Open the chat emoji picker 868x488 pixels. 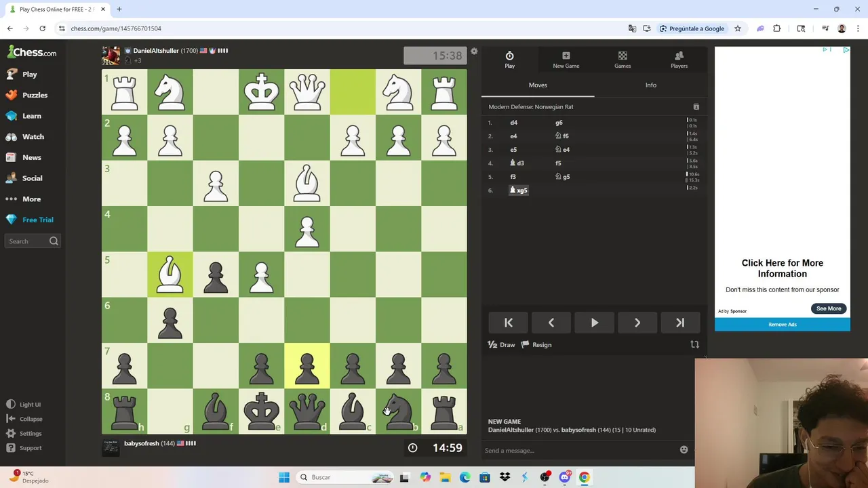(x=684, y=450)
